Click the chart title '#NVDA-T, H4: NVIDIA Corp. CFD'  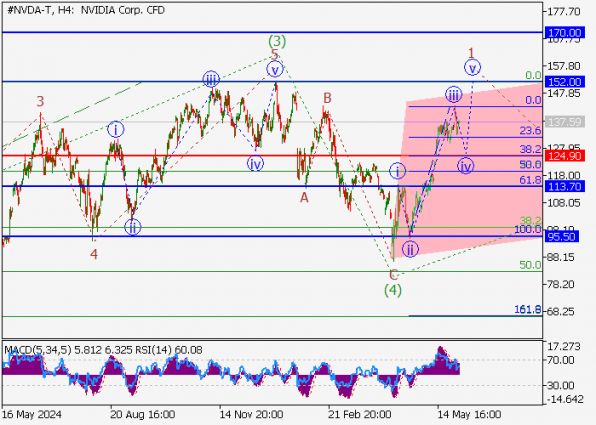pos(86,10)
